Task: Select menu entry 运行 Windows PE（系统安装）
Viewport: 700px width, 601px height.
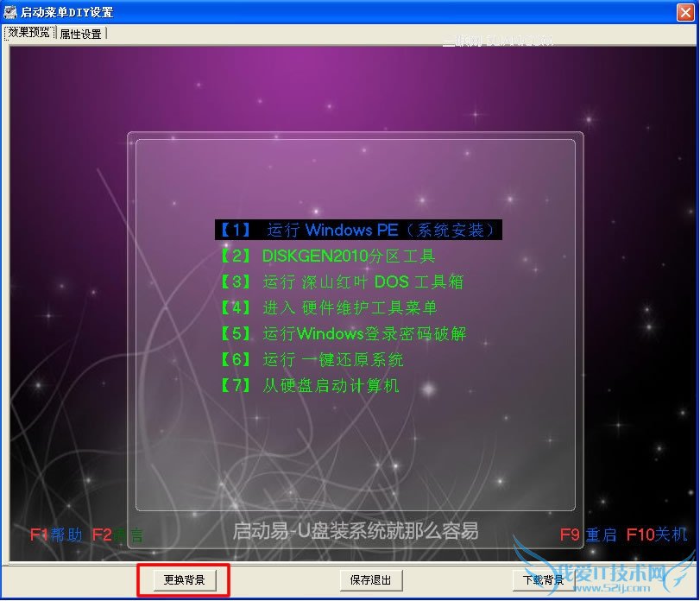Action: click(x=358, y=230)
